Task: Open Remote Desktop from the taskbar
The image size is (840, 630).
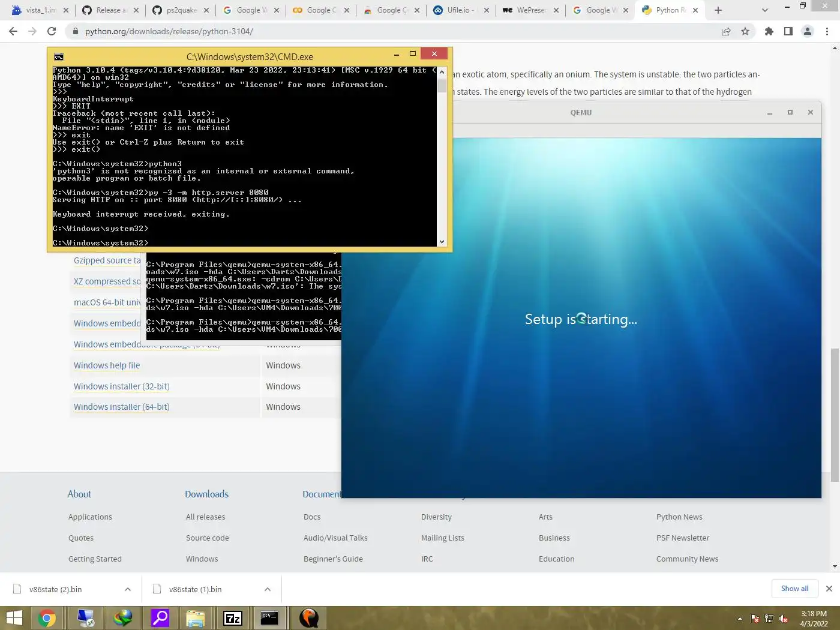Action: pyautogui.click(x=86, y=618)
